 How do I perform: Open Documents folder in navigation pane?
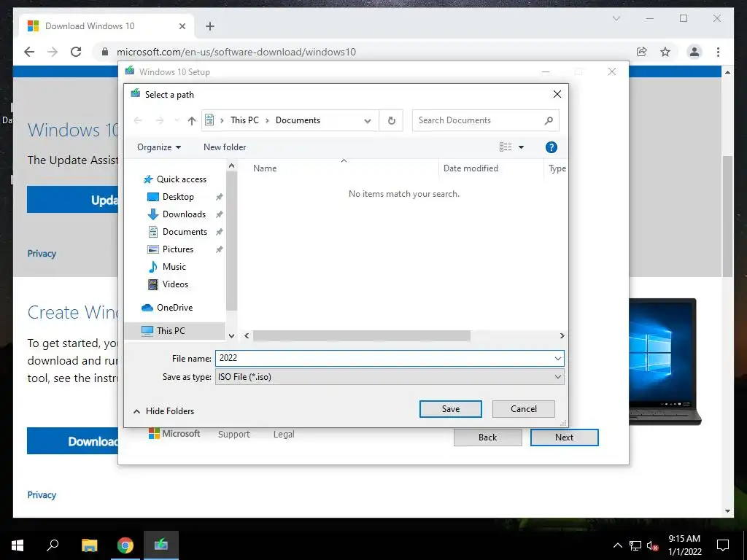[185, 232]
